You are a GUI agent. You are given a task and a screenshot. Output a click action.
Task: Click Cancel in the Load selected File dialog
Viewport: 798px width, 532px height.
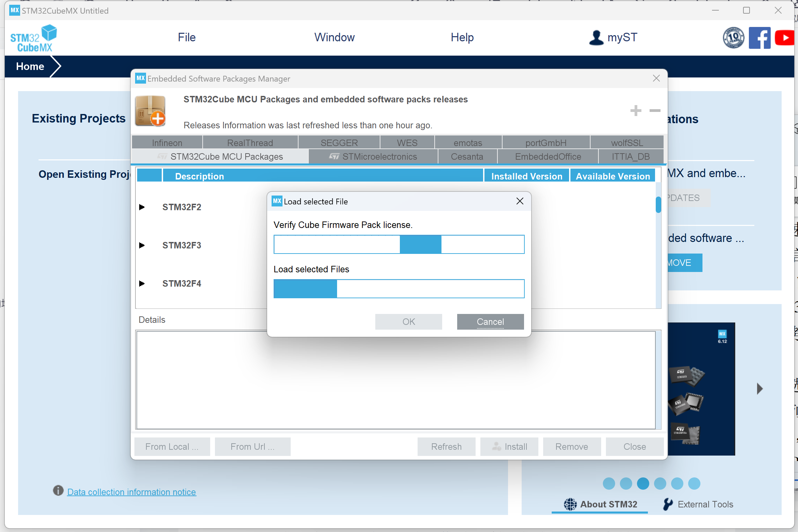(x=490, y=322)
